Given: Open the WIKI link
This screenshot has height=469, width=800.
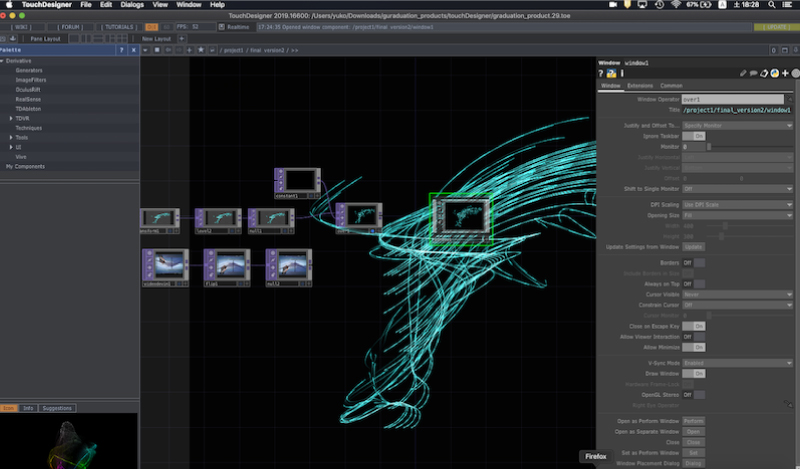Looking at the screenshot, I should (x=21, y=27).
